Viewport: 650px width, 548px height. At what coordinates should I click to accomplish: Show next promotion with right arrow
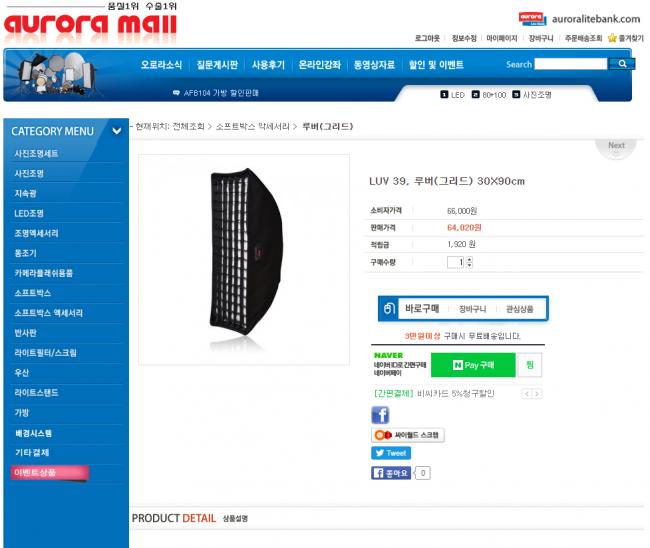point(537,394)
